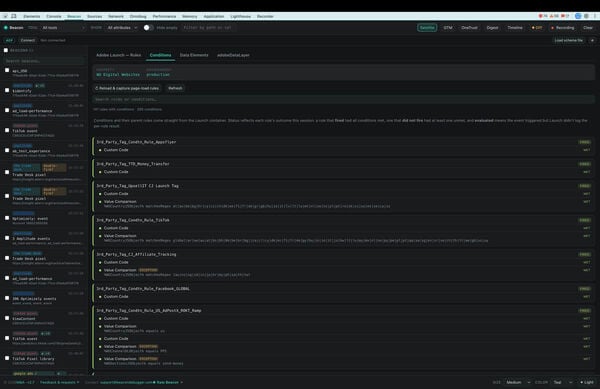Click the Diff button
This screenshot has width=600, height=389.
tap(537, 28)
